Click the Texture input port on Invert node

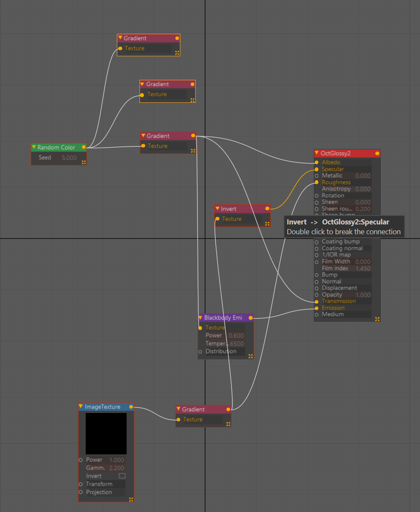[217, 219]
